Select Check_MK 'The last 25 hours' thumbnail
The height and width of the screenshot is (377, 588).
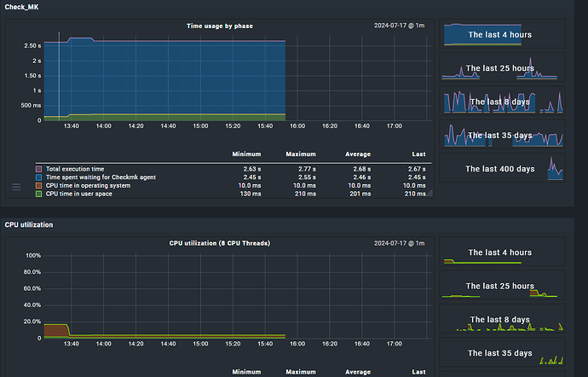pyautogui.click(x=499, y=68)
